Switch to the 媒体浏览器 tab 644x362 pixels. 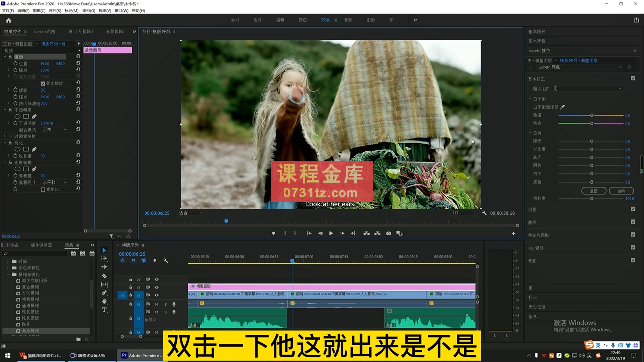point(41,245)
